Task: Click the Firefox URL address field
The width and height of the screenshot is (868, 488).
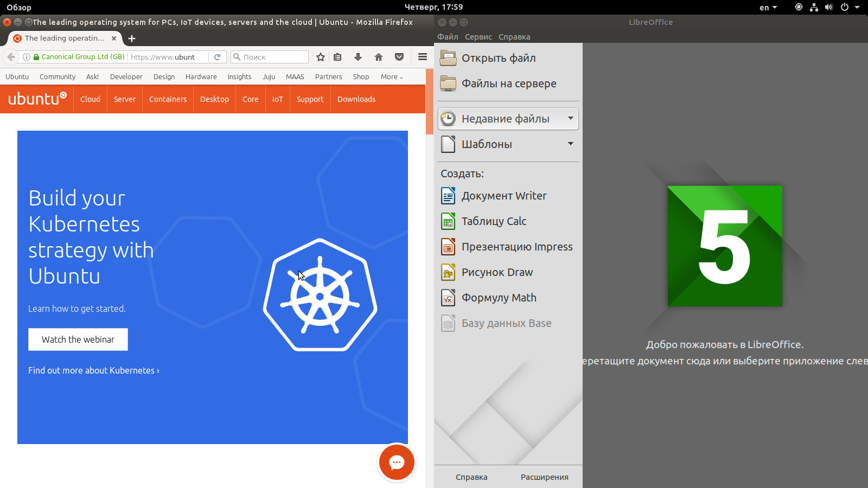Action: tap(168, 57)
